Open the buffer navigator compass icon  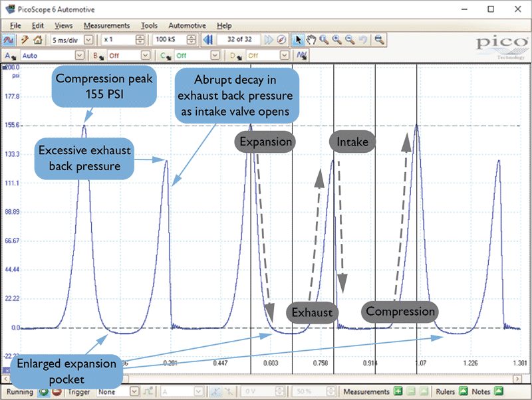coord(281,40)
